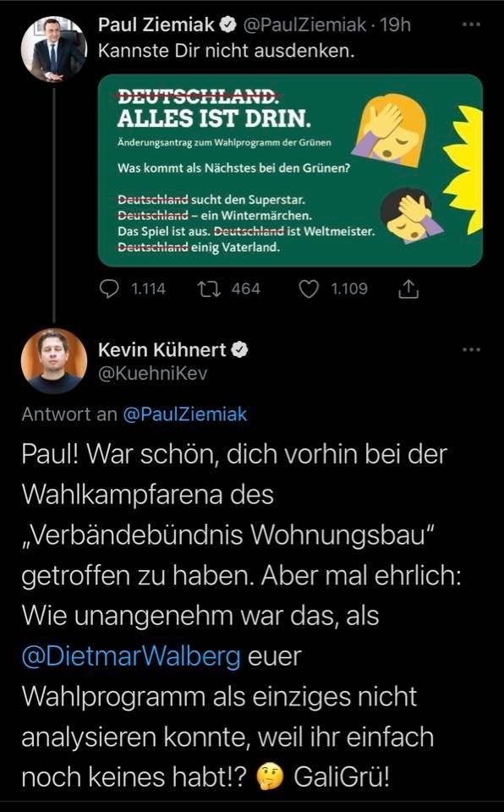Click the 'Kannste Dir nicht ausdenken.' tweet text
The height and width of the screenshot is (812, 504).
227,51
